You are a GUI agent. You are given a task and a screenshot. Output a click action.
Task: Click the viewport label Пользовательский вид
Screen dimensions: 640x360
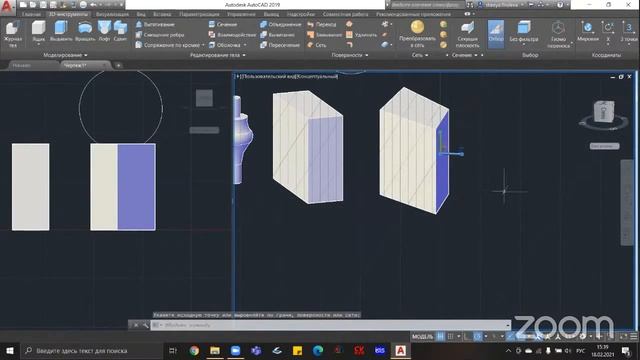(269, 76)
